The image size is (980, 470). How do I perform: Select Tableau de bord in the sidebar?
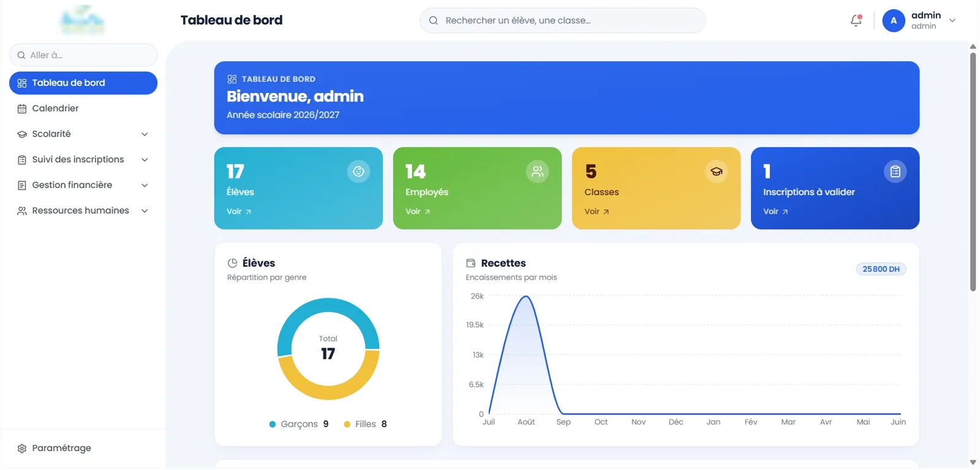(x=83, y=83)
